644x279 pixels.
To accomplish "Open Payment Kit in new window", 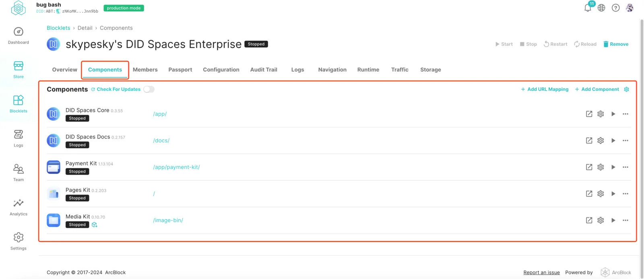I will 589,167.
